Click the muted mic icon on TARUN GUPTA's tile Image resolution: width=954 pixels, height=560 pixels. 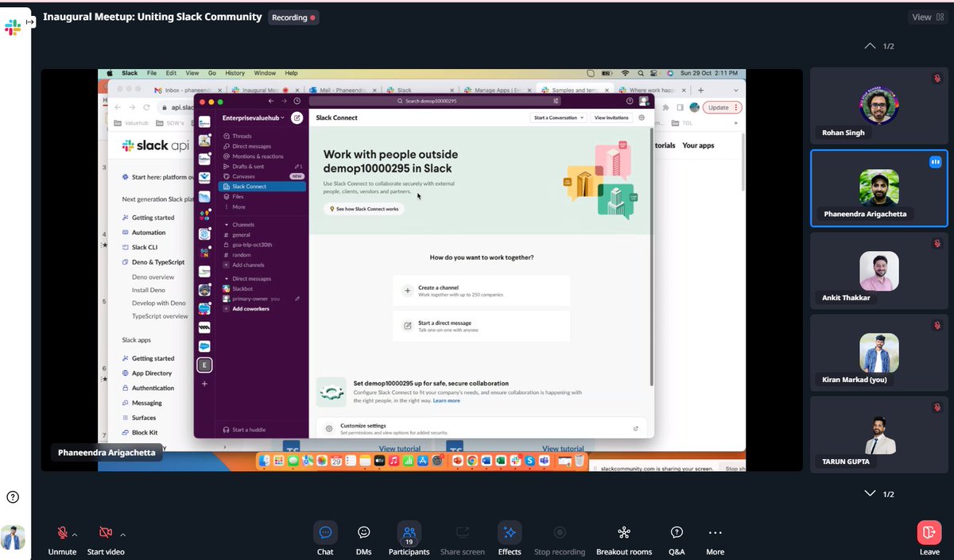tap(937, 407)
